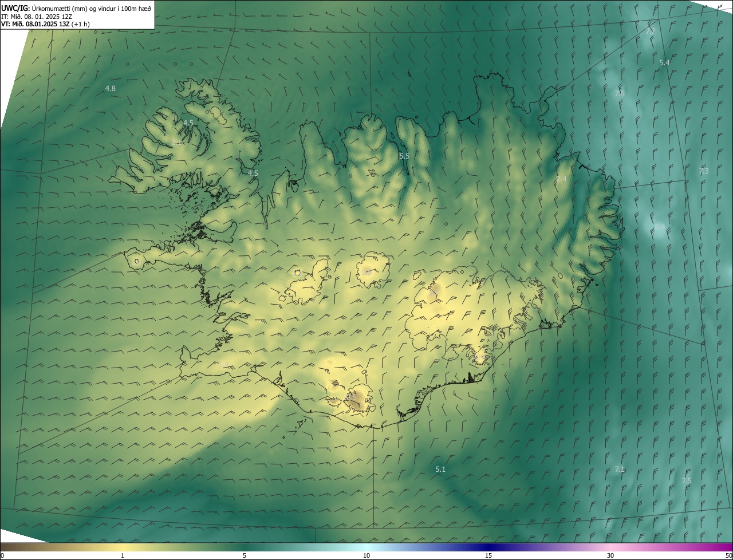Click the 0 tick on the color scale
Screen dimensions: 733x560
click(x=2, y=555)
